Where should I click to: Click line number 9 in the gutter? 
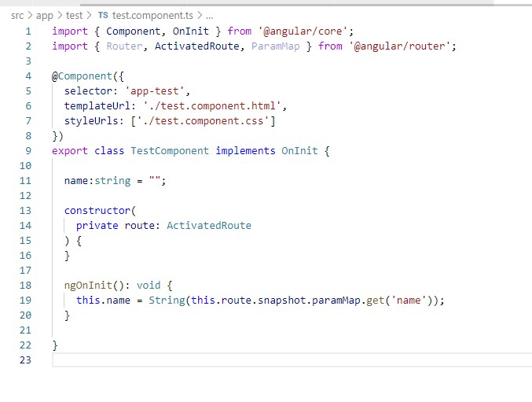28,150
